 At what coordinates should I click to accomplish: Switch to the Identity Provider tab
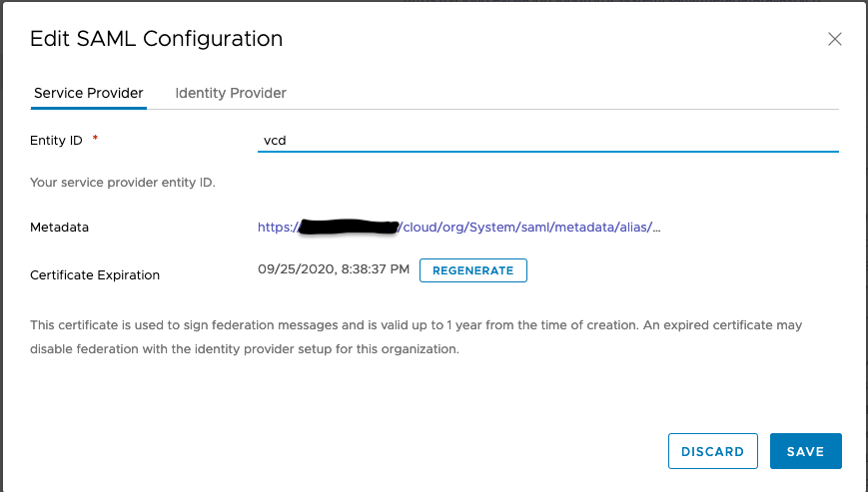coord(231,93)
